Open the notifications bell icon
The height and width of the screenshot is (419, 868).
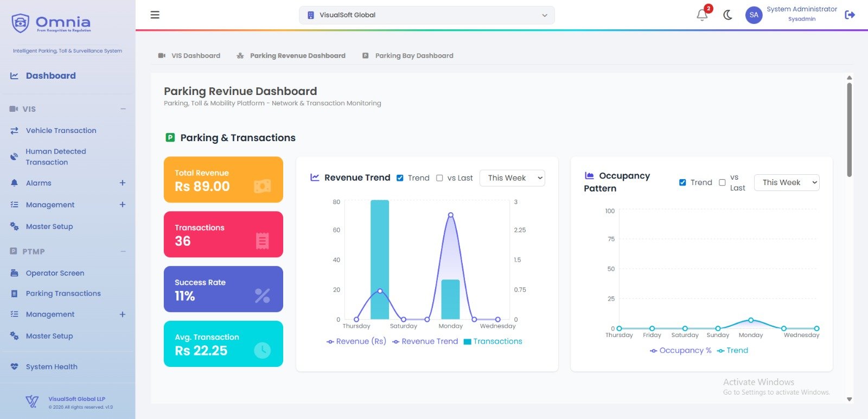coord(702,15)
